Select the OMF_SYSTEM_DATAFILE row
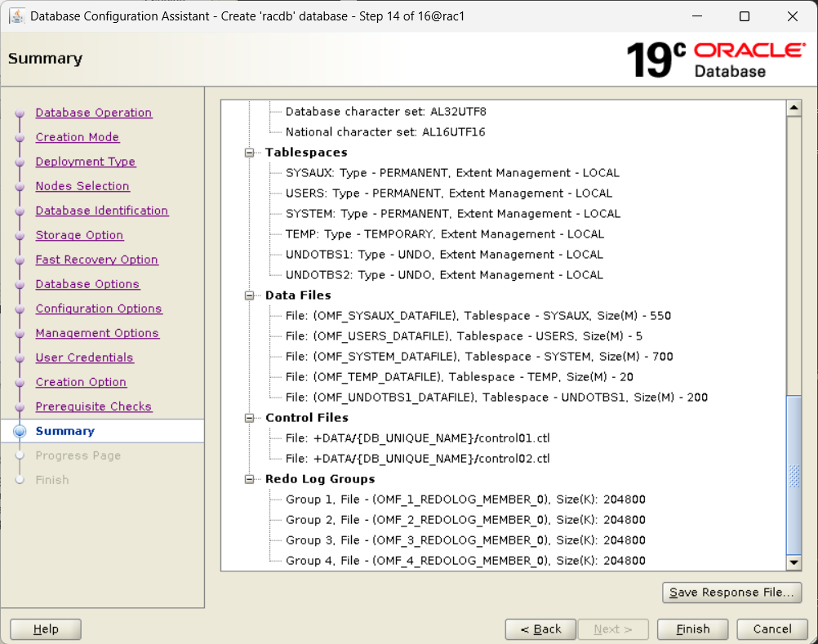The image size is (818, 644). point(479,357)
